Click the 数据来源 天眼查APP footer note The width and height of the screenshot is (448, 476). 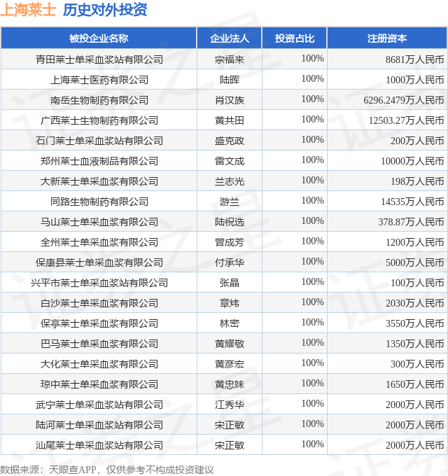tap(107, 470)
